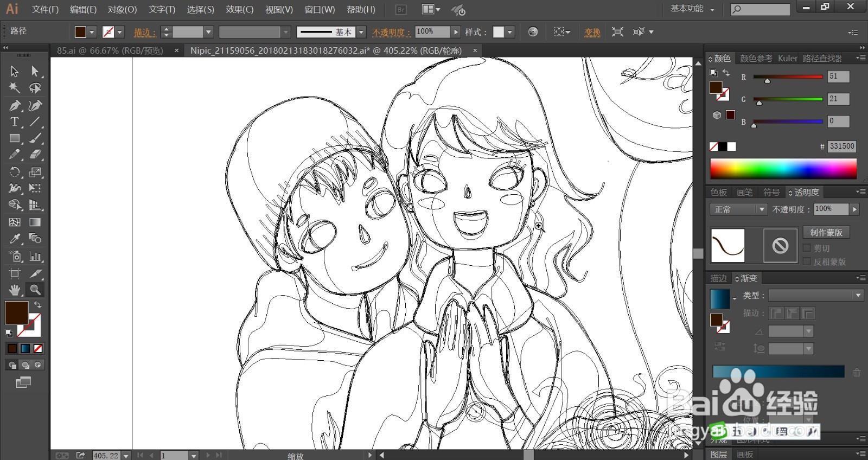Open the 色板 panel tab
This screenshot has height=460, width=868.
(x=719, y=193)
